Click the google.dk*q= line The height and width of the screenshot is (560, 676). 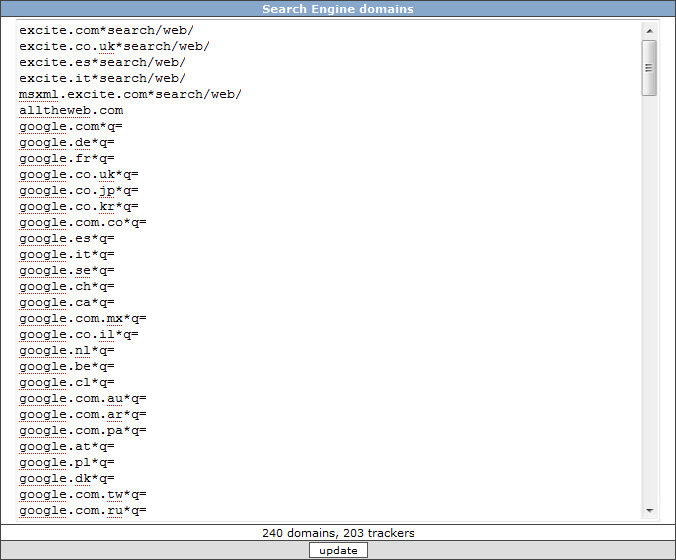[x=67, y=478]
